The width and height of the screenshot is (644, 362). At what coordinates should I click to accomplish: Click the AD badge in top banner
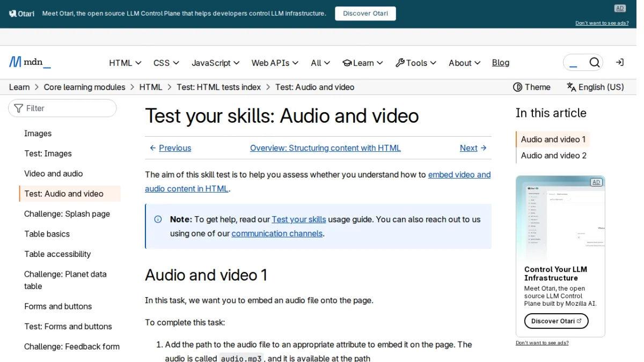tap(620, 8)
